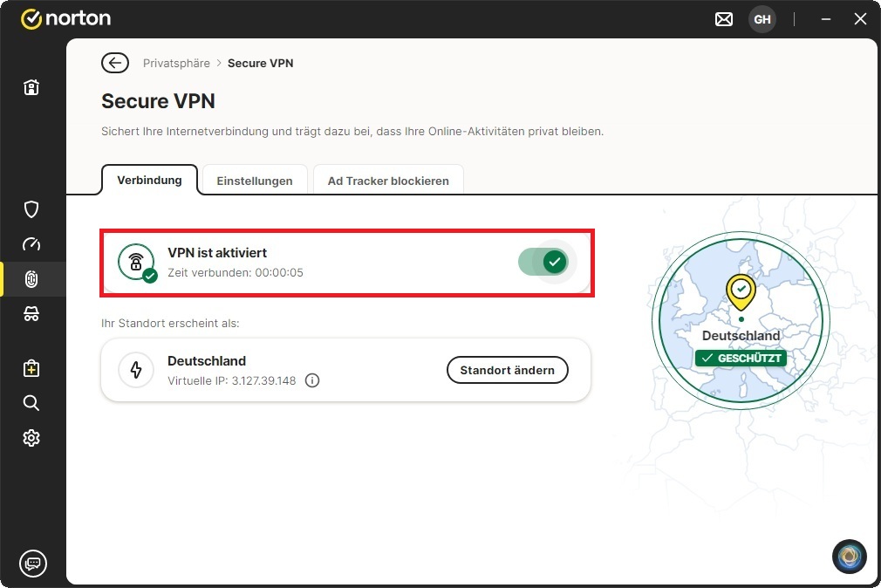Image resolution: width=881 pixels, height=588 pixels.
Task: Click the Zeit verbunden: 00:00:05 text
Action: pos(236,273)
